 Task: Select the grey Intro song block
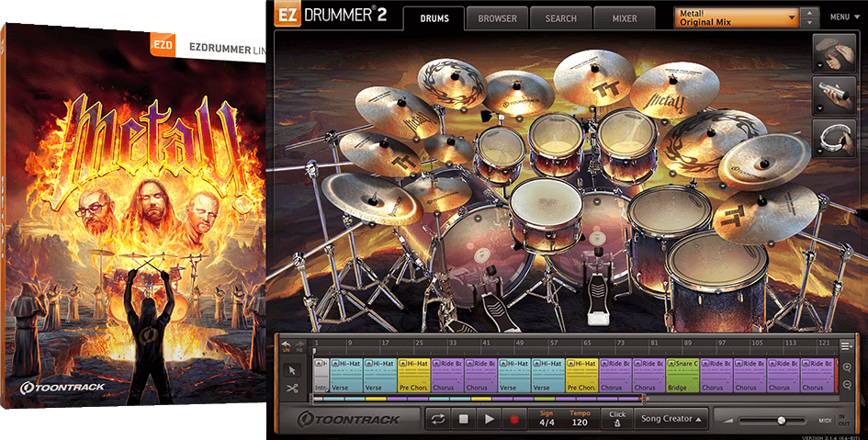pos(321,376)
